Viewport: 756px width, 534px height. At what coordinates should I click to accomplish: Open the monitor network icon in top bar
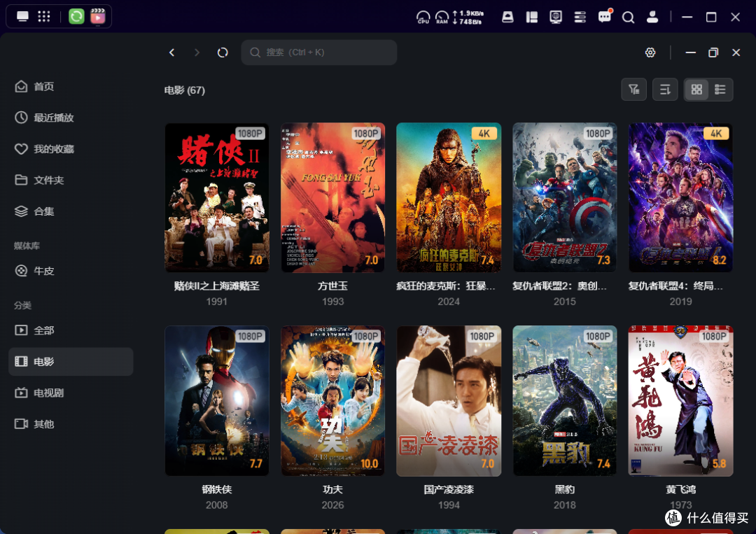tap(555, 17)
